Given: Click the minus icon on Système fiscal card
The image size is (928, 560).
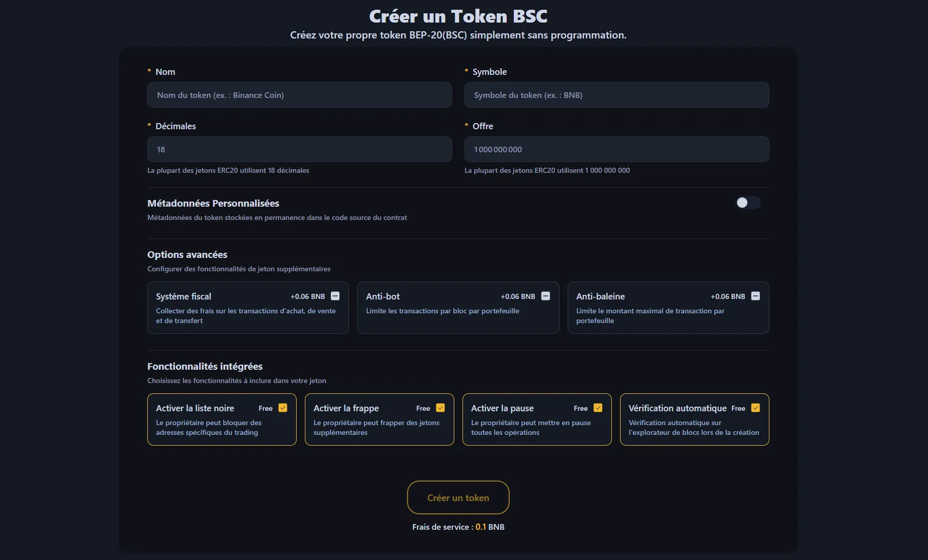Looking at the screenshot, I should pos(336,296).
